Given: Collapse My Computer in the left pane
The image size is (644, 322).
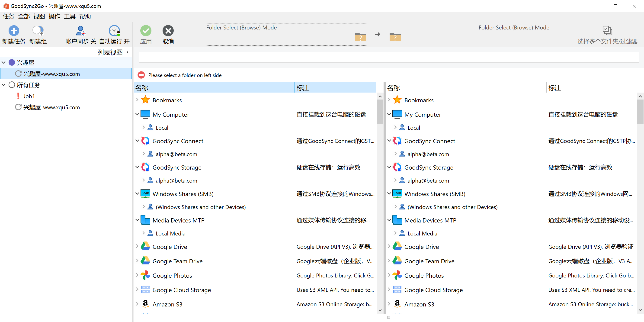Looking at the screenshot, I should (x=137, y=114).
